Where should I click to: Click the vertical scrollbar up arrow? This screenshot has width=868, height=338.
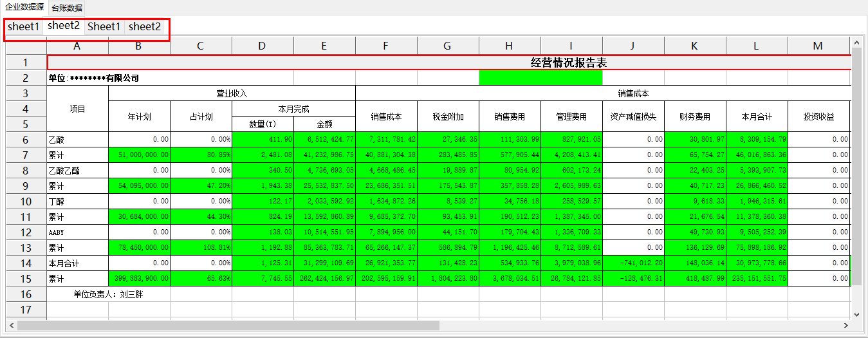(x=856, y=42)
